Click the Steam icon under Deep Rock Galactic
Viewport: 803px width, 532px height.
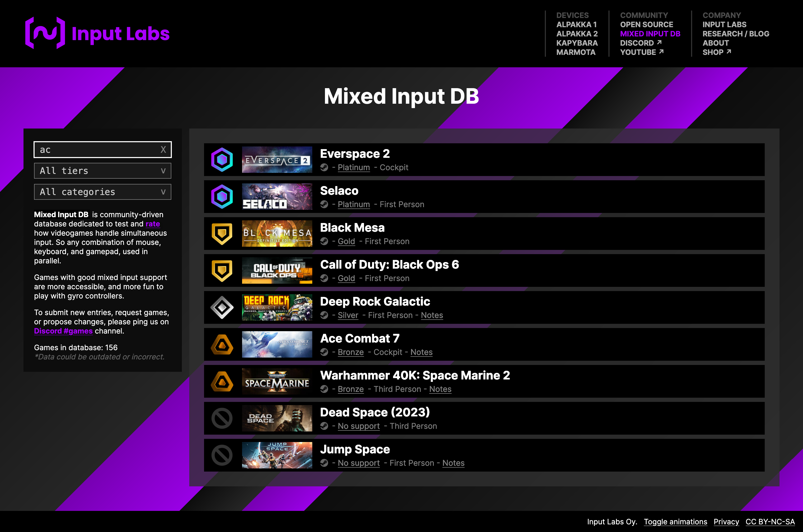click(324, 316)
